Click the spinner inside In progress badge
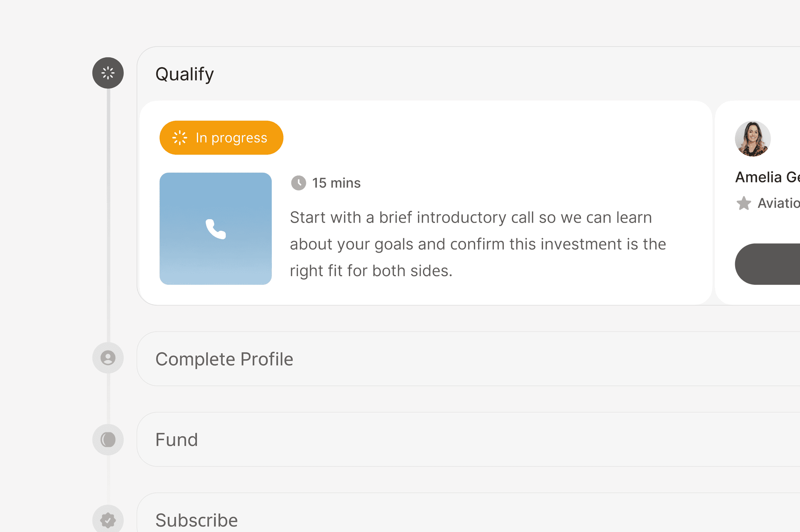The height and width of the screenshot is (532, 800). 180,138
